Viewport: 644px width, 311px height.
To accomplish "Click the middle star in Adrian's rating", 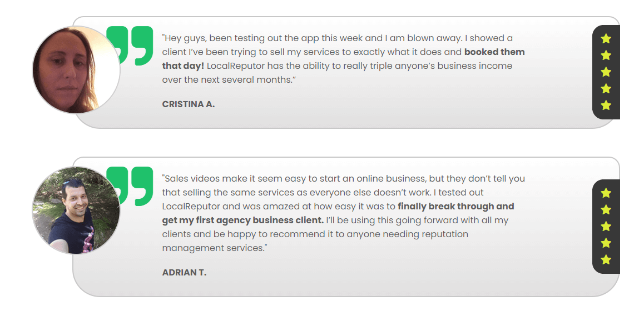I will click(x=606, y=227).
